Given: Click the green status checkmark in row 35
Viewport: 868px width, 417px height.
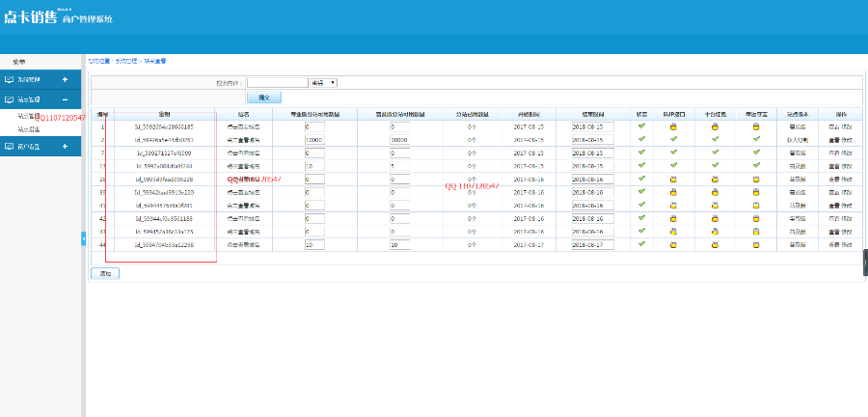Looking at the screenshot, I should [x=641, y=191].
